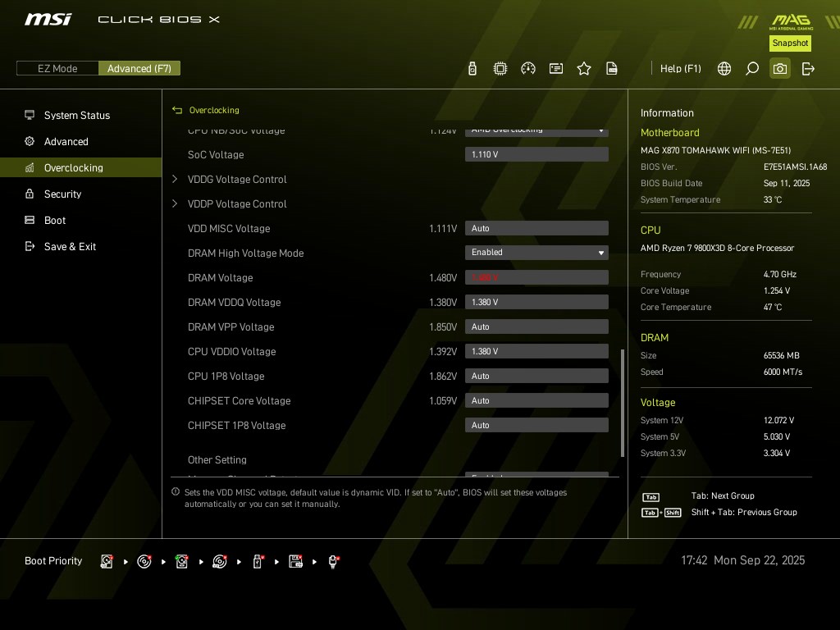Click the DRAM High Voltage Mode label

click(x=245, y=253)
